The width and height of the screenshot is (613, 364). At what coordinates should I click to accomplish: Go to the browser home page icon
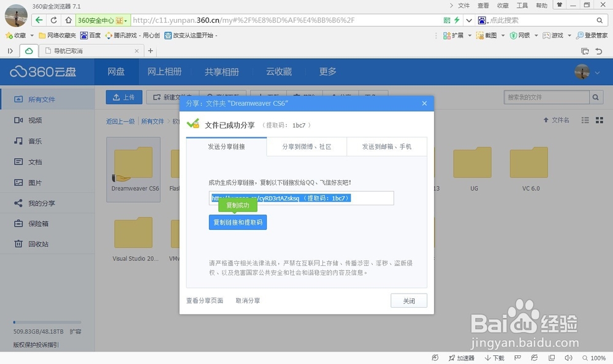[69, 20]
